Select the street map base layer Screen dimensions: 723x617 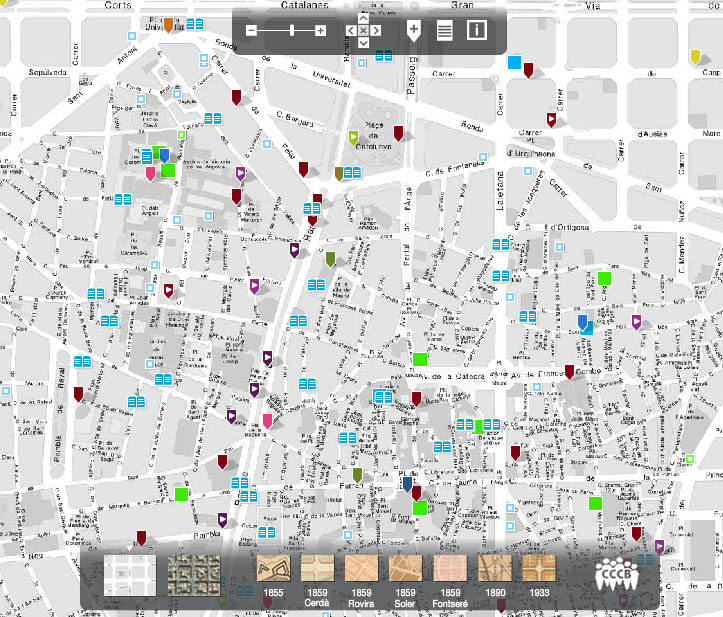tap(130, 576)
